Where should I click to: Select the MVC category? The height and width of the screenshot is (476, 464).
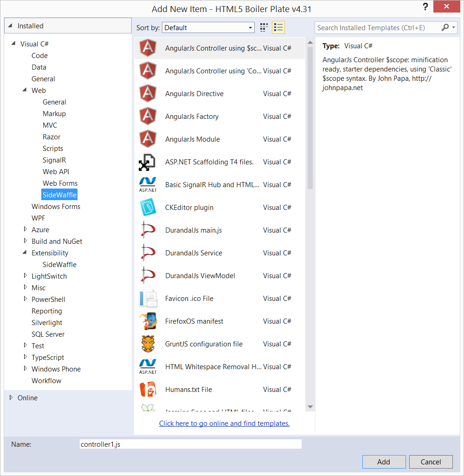50,125
